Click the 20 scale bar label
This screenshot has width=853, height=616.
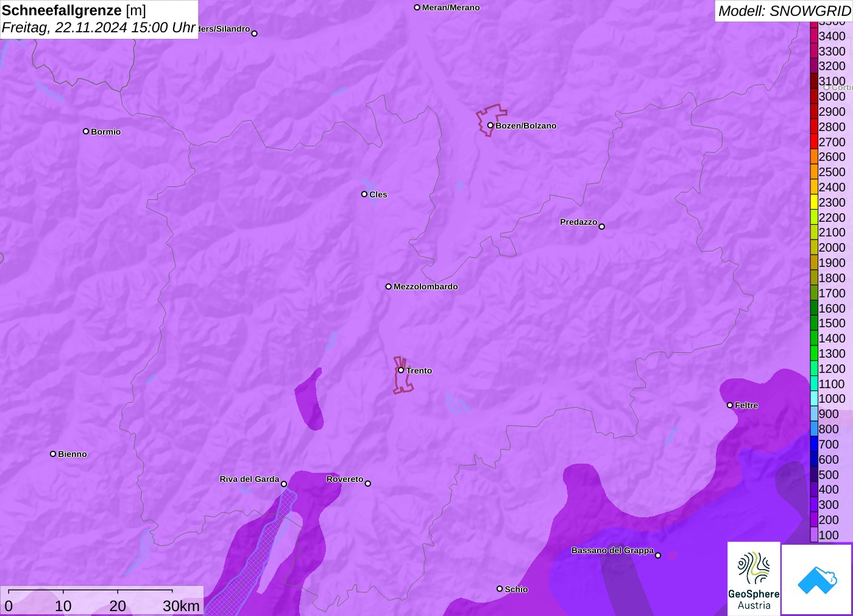118,606
